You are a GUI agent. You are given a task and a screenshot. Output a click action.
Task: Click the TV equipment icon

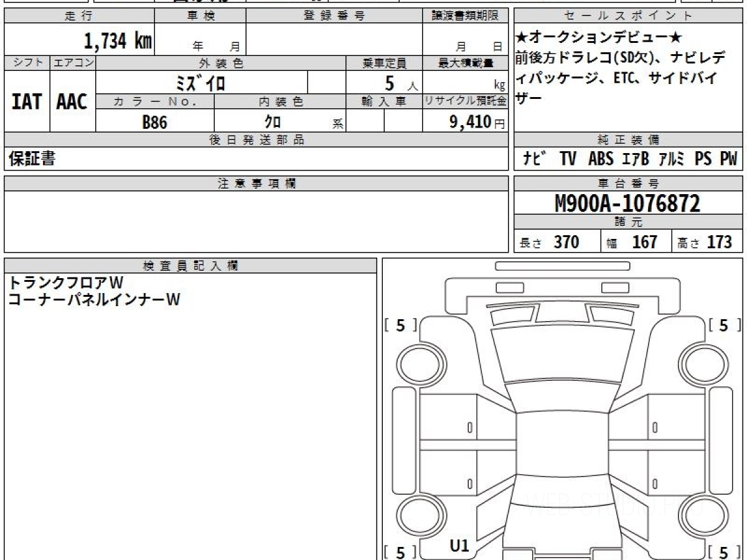[568, 159]
